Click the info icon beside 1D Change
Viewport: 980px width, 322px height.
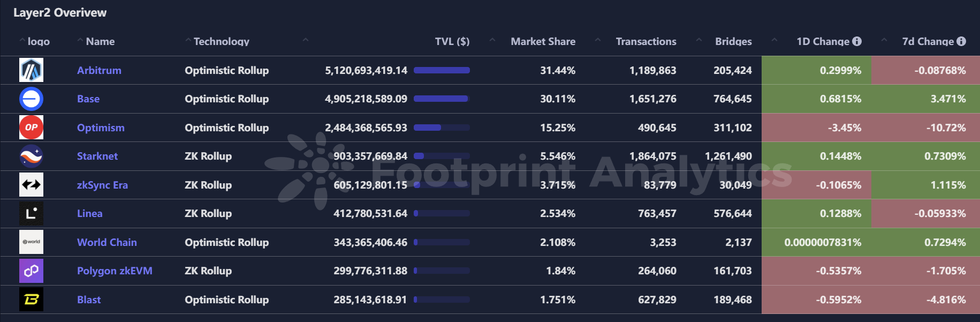[x=857, y=41]
